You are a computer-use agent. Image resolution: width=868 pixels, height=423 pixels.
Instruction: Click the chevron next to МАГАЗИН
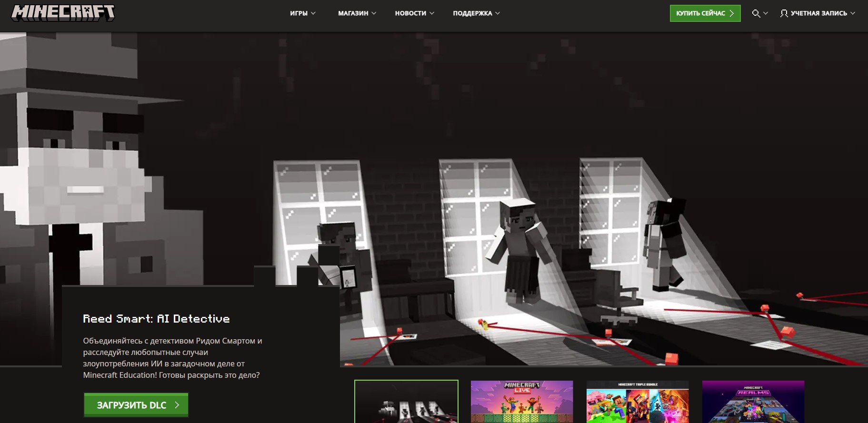374,13
